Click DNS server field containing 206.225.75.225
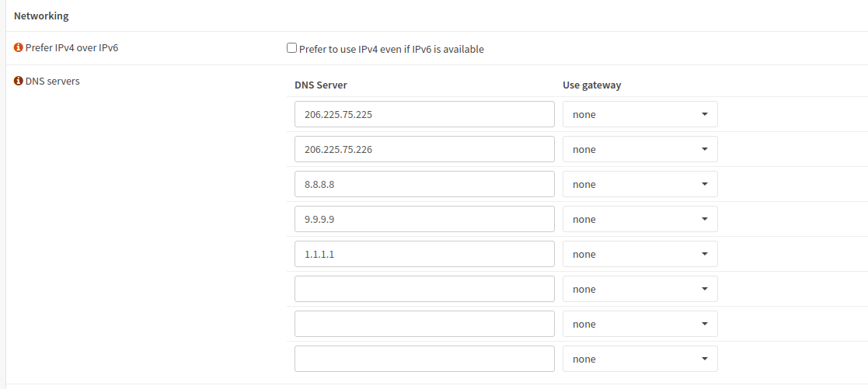The image size is (868, 389). click(x=424, y=114)
